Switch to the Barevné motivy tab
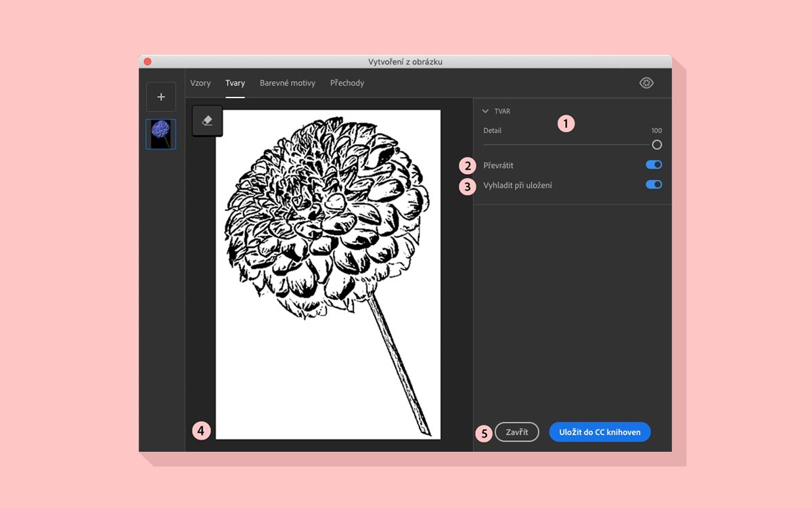Screen dimensions: 812x508 click(x=288, y=83)
